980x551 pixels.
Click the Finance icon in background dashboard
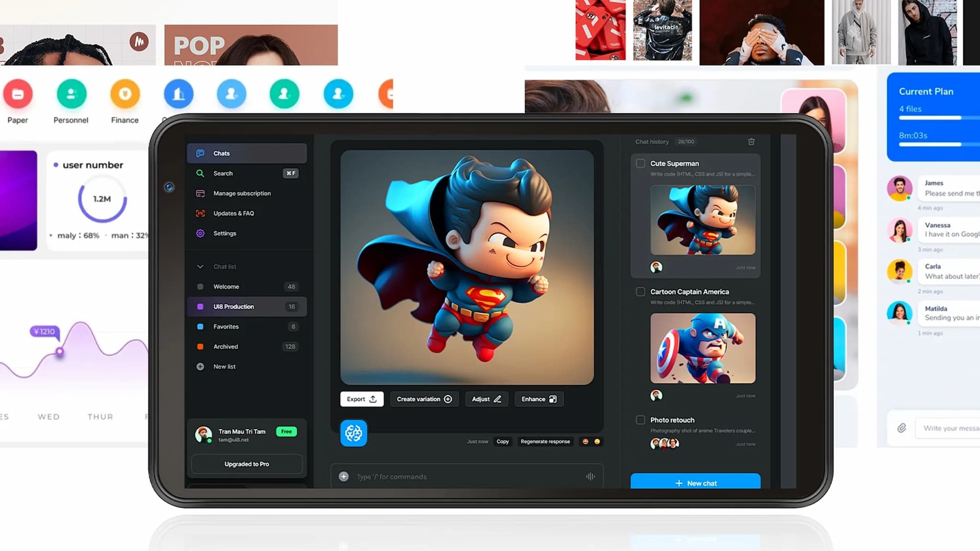click(x=125, y=94)
